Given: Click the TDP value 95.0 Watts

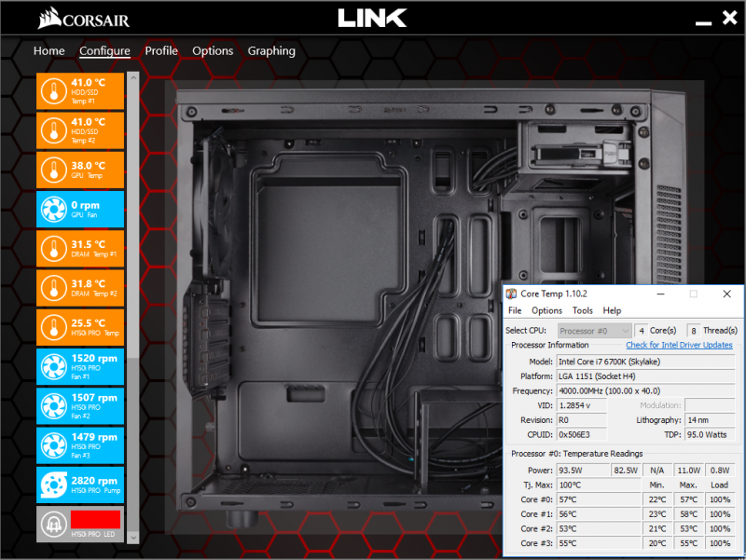Looking at the screenshot, I should point(710,434).
